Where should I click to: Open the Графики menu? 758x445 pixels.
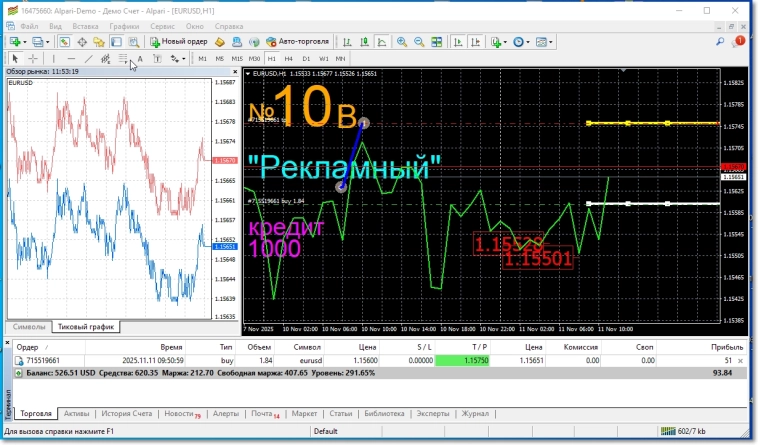(x=125, y=24)
